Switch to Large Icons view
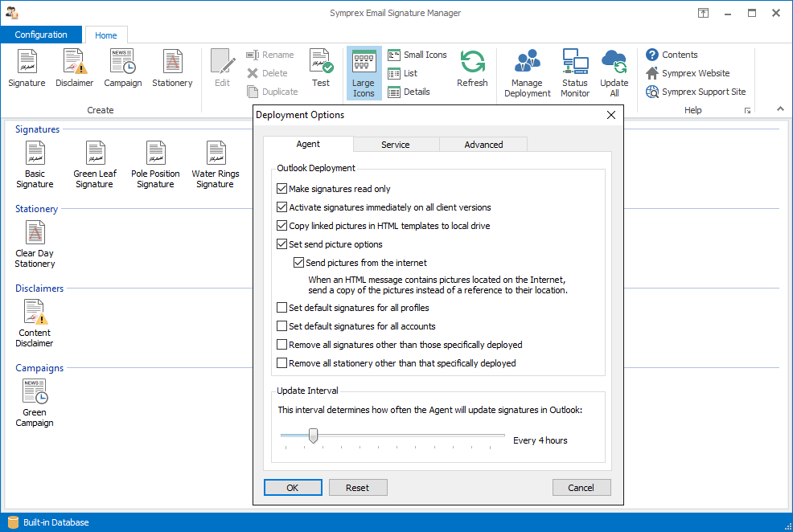 pyautogui.click(x=364, y=73)
